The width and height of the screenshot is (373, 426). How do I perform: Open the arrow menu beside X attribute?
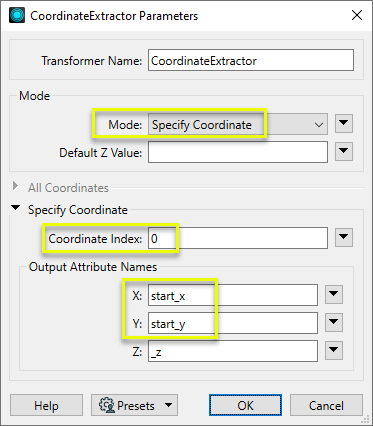[334, 294]
